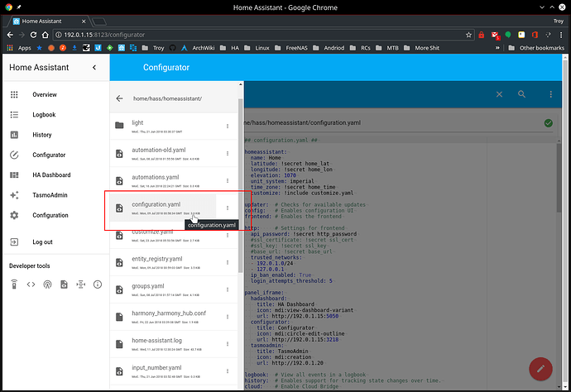Open entity_registry.yaml file
This screenshot has width=571, height=392.
coord(174,262)
